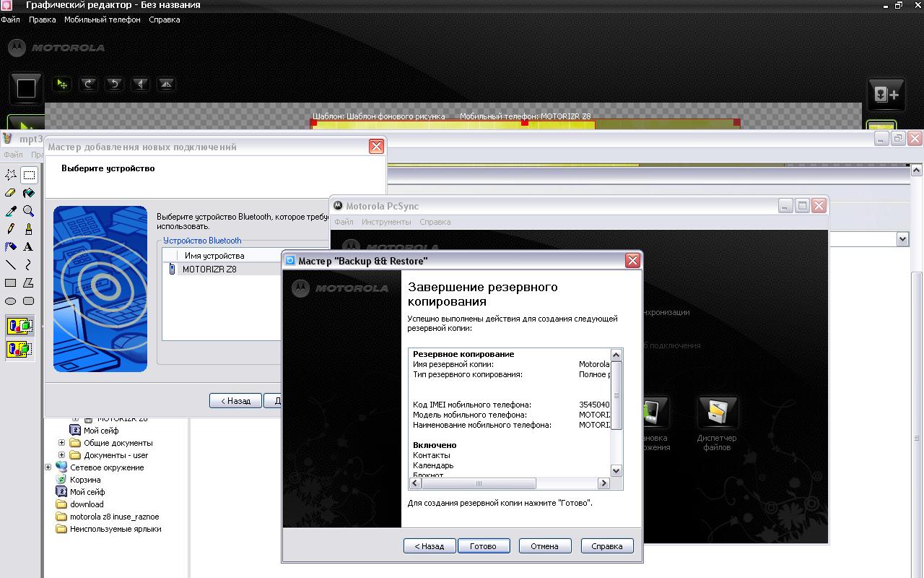
Task: Select the Eyedropper color picker tool
Action: pyautogui.click(x=11, y=211)
